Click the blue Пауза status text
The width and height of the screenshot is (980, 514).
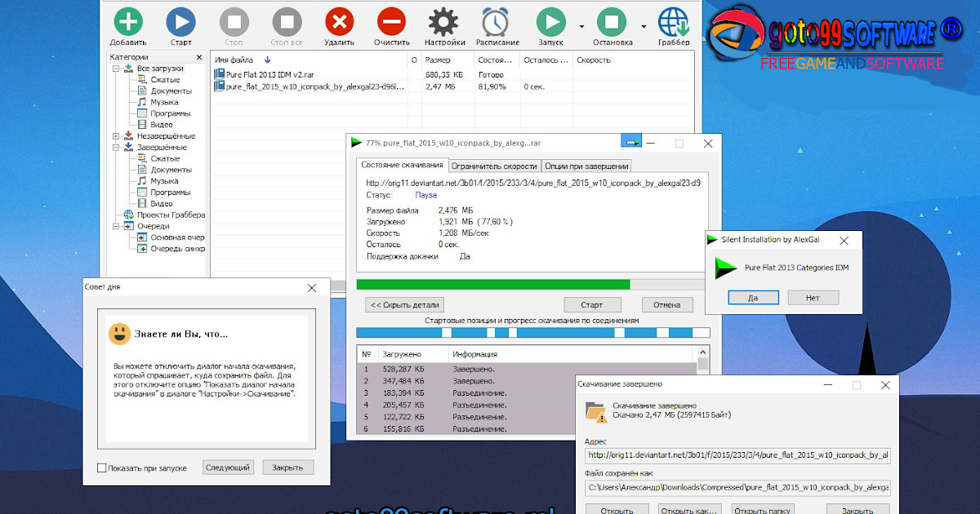(x=426, y=195)
